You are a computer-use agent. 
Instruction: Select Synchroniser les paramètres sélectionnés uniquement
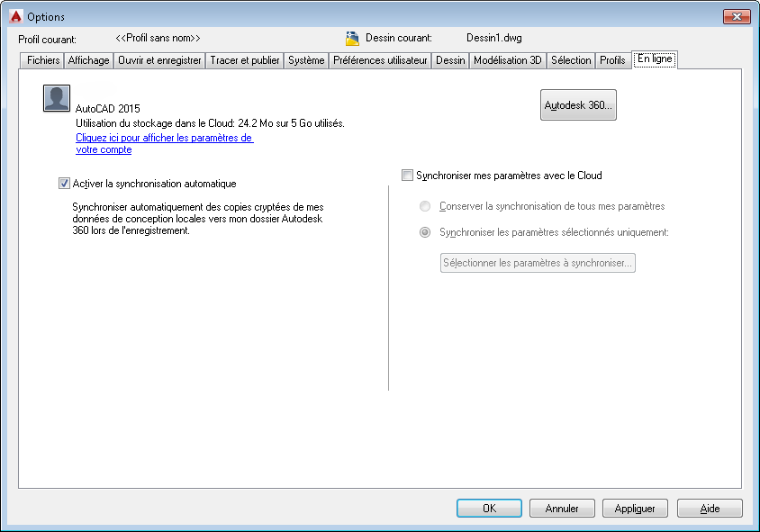[x=425, y=232]
